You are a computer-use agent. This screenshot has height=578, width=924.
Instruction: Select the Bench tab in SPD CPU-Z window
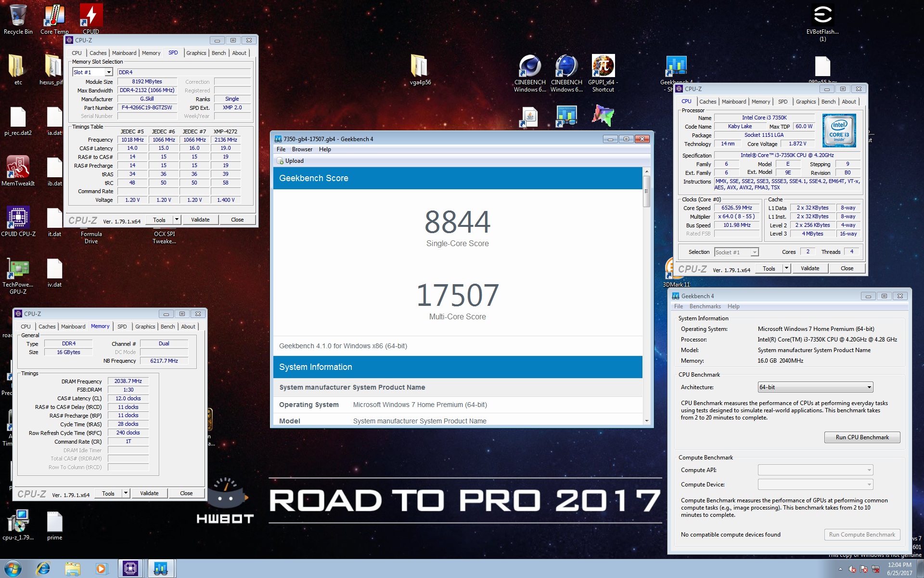point(218,53)
